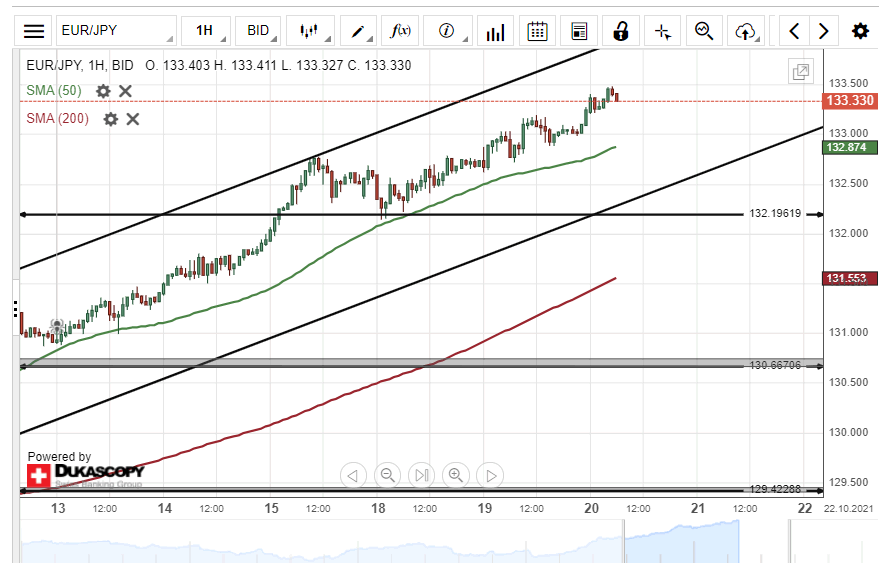Open the candlestick chart type menu

(311, 31)
